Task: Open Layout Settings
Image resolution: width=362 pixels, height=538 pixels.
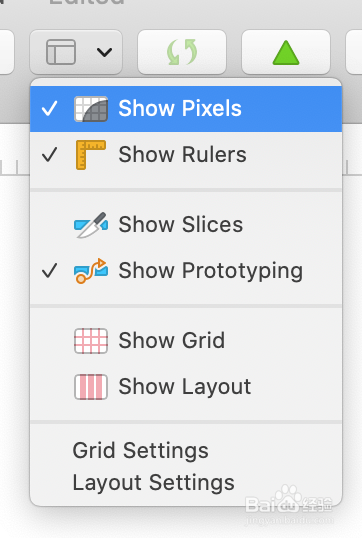Action: coord(154,483)
